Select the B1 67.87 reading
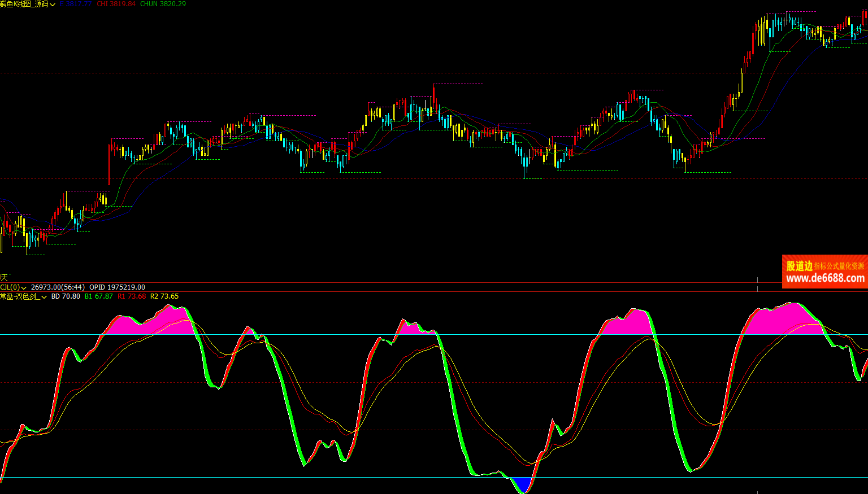 (99, 296)
